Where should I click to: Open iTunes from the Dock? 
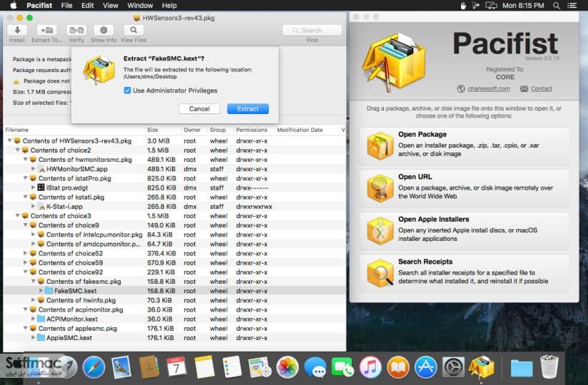(370, 367)
